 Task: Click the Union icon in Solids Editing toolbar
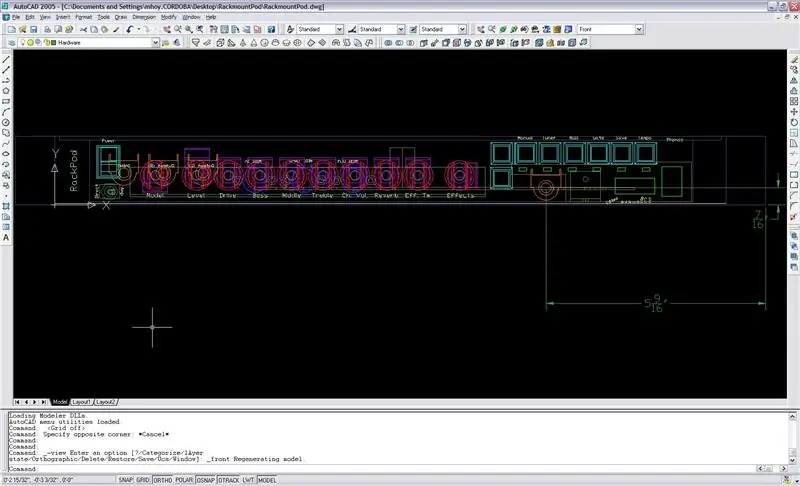[388, 43]
